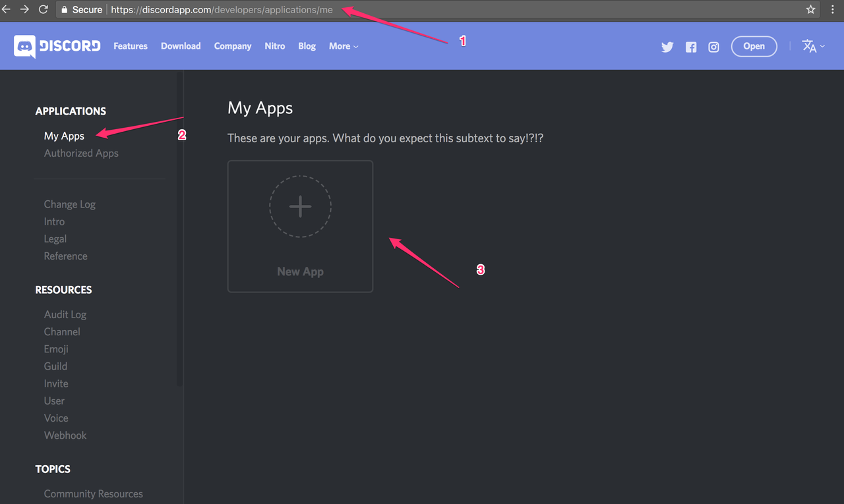844x504 pixels.
Task: Expand the More navigation dropdown
Action: (343, 46)
